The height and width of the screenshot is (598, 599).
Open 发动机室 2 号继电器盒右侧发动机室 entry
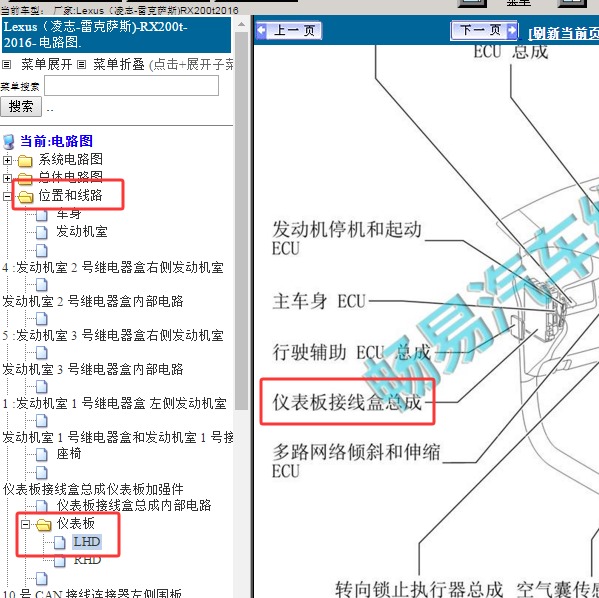tap(113, 267)
